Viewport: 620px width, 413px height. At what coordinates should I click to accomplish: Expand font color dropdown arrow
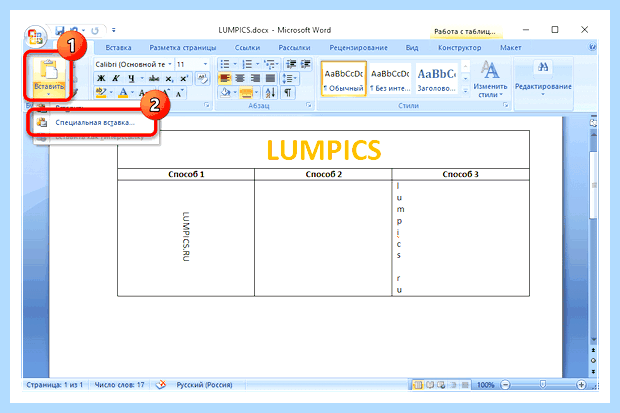click(133, 93)
